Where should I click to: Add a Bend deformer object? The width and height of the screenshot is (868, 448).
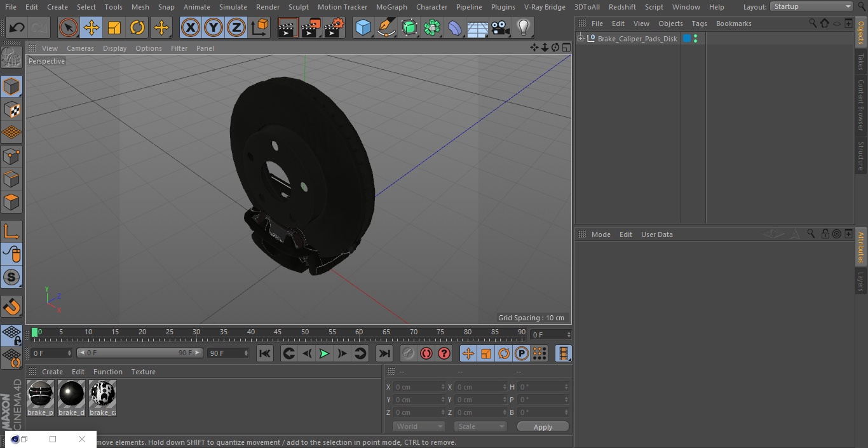point(455,28)
